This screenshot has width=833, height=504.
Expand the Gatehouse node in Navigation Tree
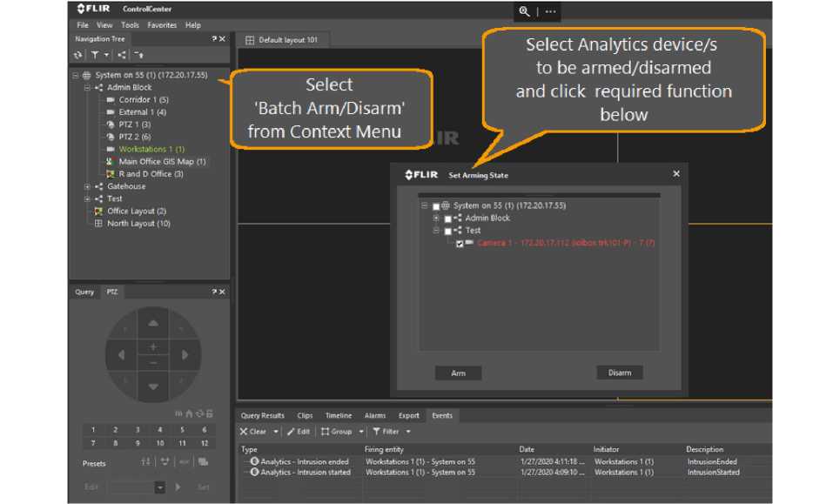coord(87,186)
